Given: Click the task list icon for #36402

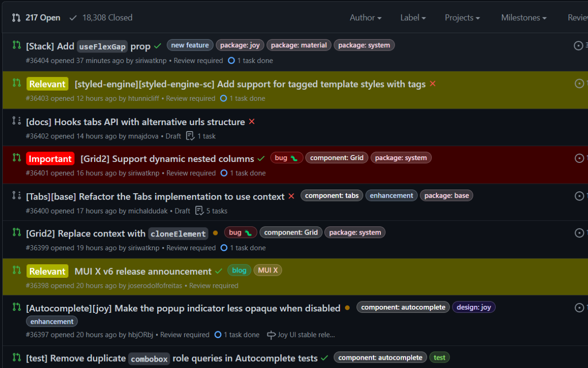Looking at the screenshot, I should click(190, 136).
